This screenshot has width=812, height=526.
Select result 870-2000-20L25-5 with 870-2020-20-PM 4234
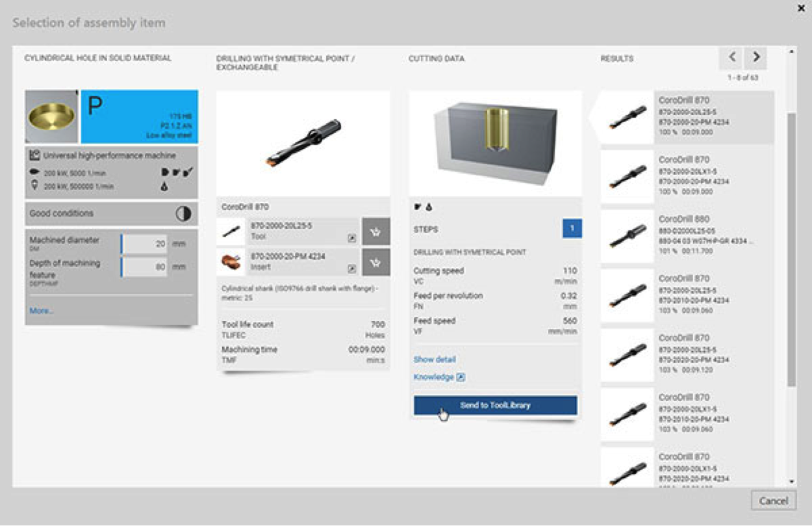(687, 355)
